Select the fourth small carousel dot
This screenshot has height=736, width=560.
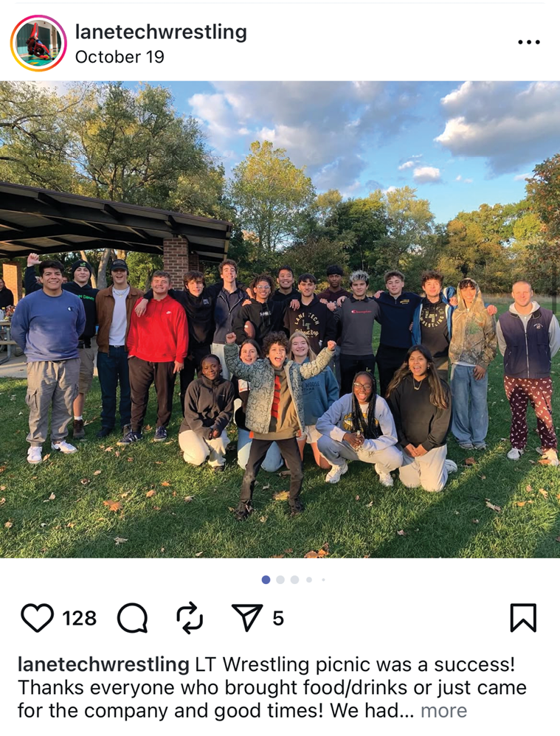(x=309, y=580)
